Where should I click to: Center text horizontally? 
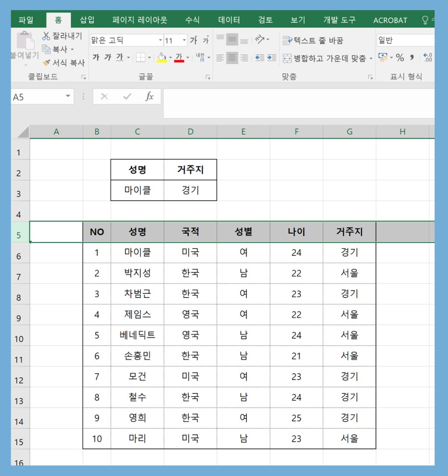232,57
